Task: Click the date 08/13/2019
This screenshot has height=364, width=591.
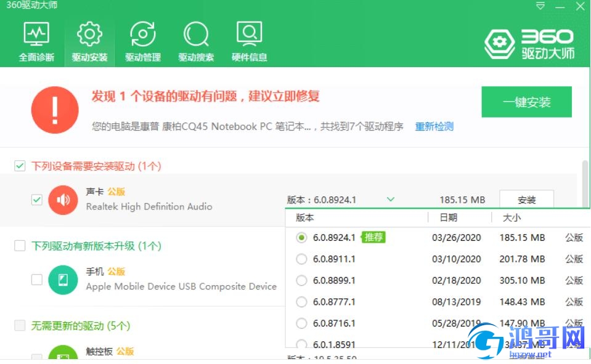Action: [457, 302]
